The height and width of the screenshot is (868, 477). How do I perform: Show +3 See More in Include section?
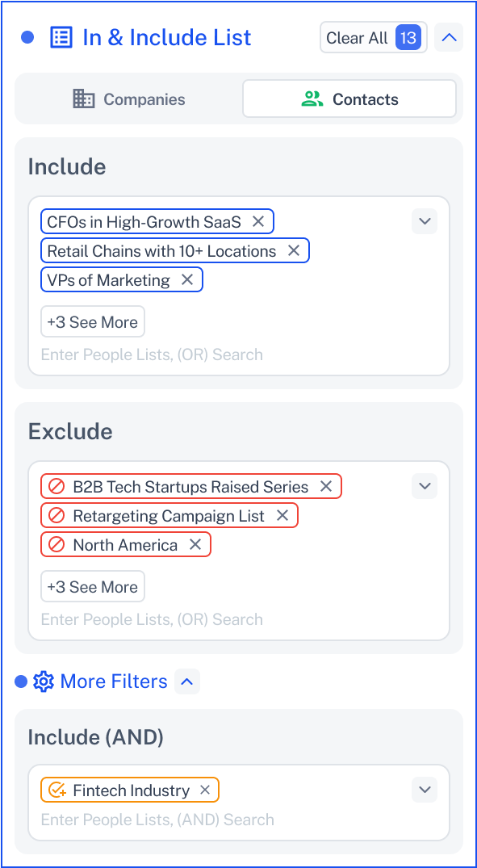(x=92, y=321)
